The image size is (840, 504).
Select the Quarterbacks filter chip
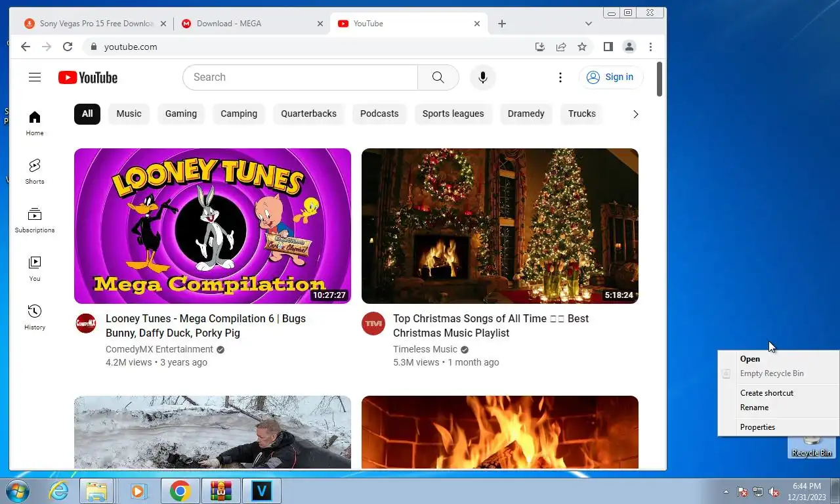point(308,114)
